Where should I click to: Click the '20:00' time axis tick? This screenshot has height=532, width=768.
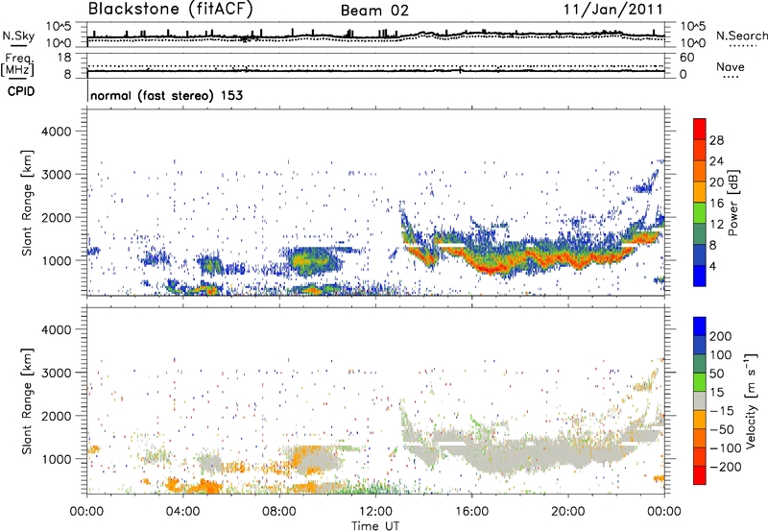tap(567, 512)
